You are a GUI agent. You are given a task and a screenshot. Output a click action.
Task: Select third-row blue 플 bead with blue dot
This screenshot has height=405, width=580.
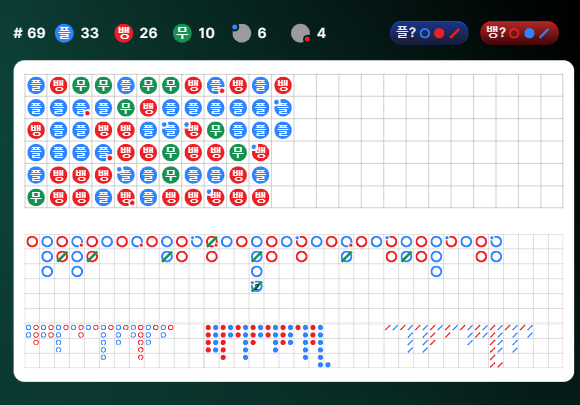click(171, 130)
